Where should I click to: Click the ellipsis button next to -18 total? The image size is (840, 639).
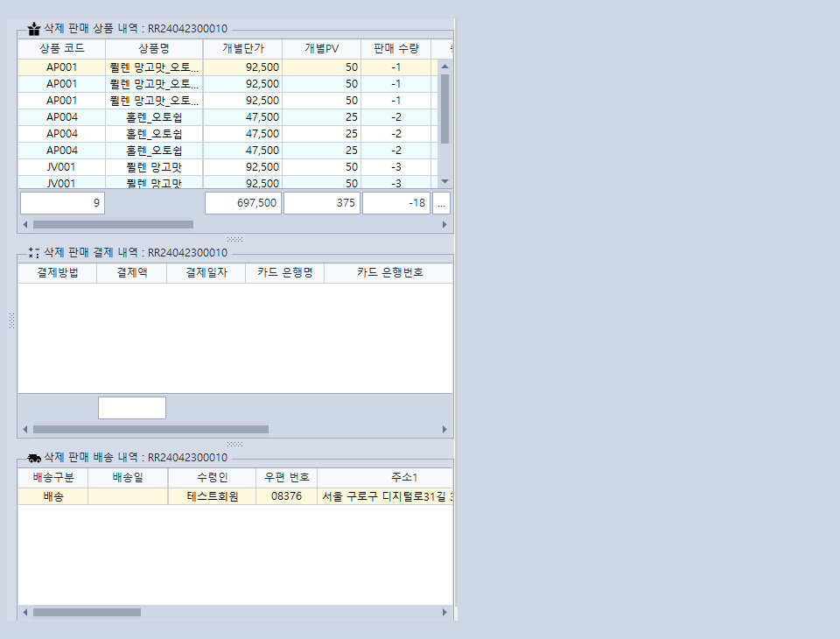(441, 203)
